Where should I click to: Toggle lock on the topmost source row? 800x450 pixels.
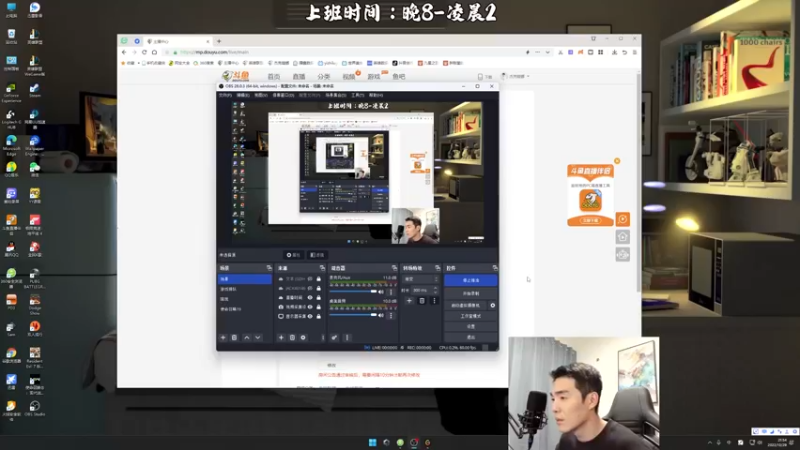(x=318, y=279)
